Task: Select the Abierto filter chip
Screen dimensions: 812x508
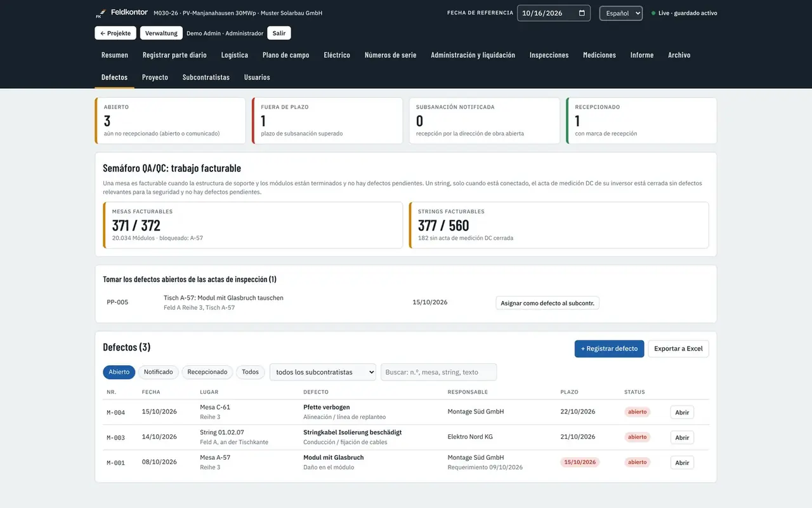Action: coord(119,372)
